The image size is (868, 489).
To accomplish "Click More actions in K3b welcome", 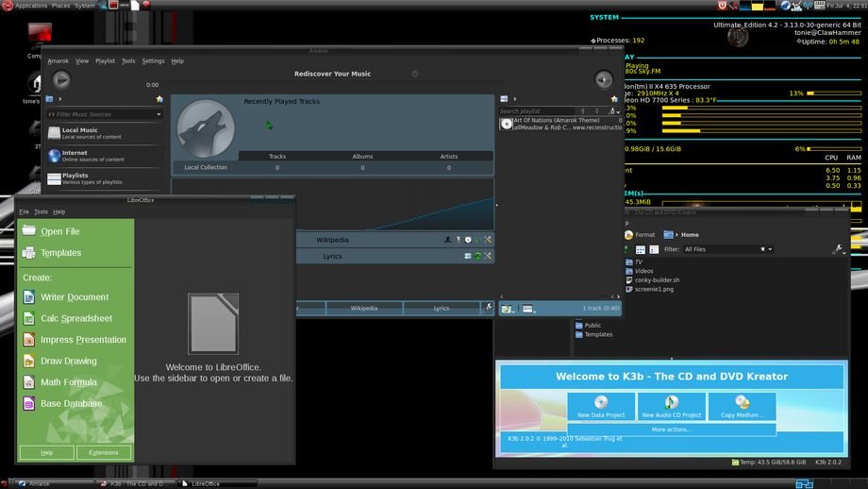I will click(x=671, y=430).
